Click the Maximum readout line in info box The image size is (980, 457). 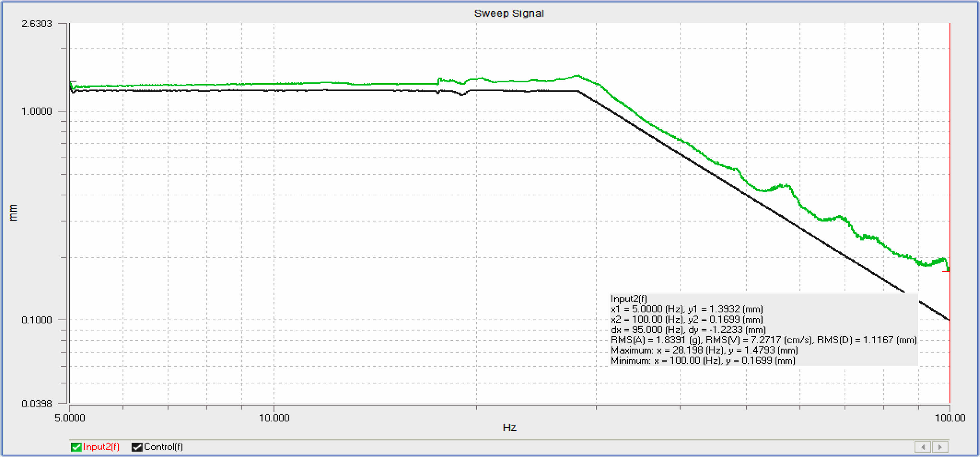pos(704,350)
